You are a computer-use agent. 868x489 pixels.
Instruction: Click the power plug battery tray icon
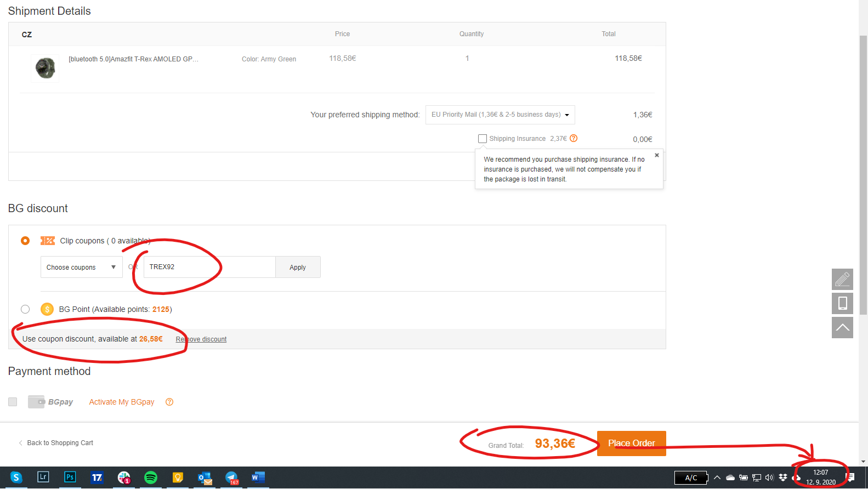pos(744,477)
